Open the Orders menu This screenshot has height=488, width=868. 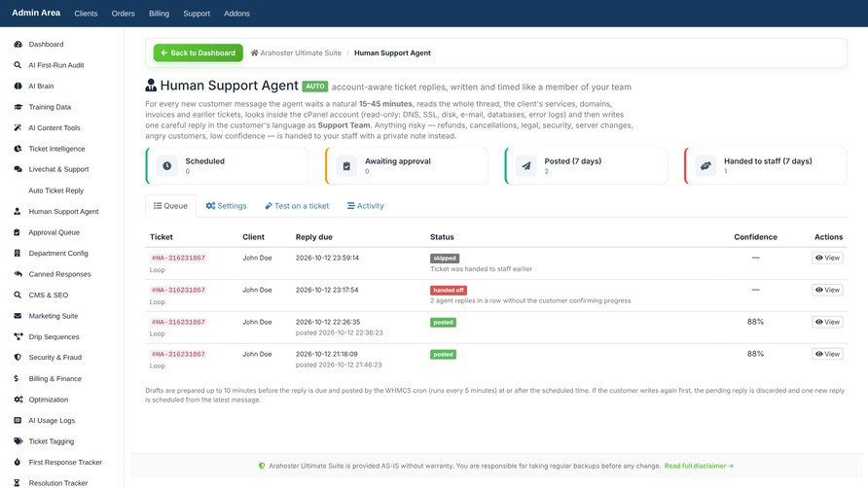point(123,14)
